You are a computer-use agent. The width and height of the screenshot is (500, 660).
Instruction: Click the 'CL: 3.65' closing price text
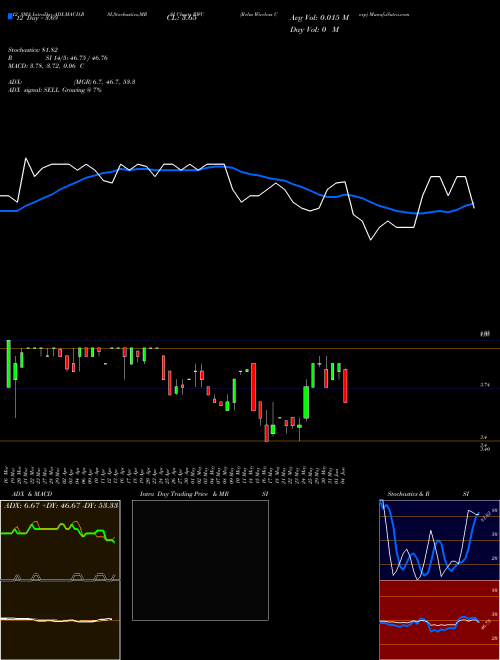point(182,18)
